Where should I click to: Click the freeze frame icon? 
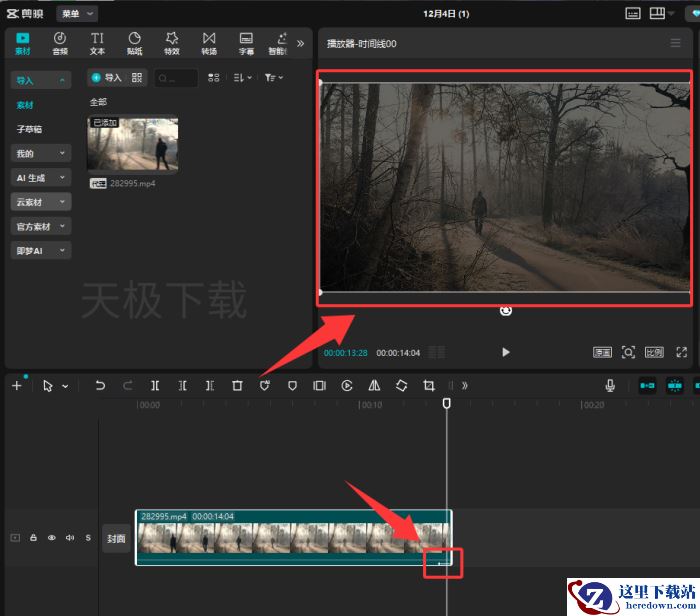click(320, 385)
